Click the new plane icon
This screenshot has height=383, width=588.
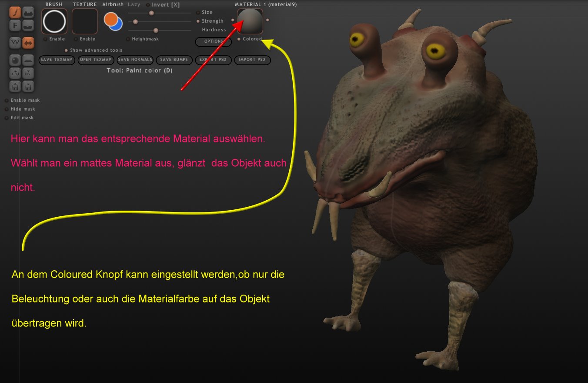28,60
